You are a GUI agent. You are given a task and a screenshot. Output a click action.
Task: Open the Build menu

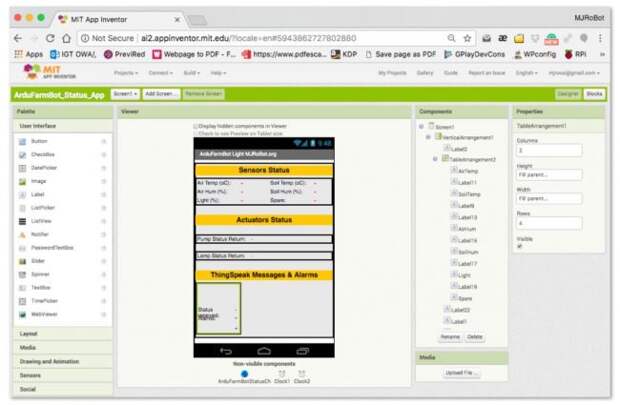(191, 73)
